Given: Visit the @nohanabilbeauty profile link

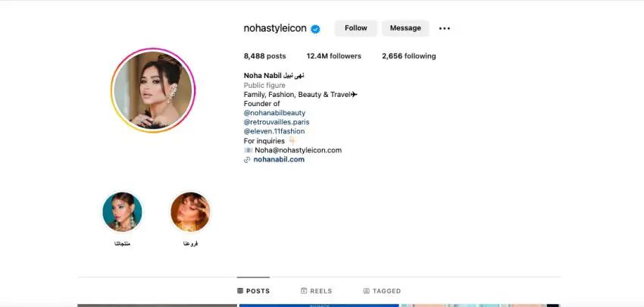Looking at the screenshot, I should (274, 113).
